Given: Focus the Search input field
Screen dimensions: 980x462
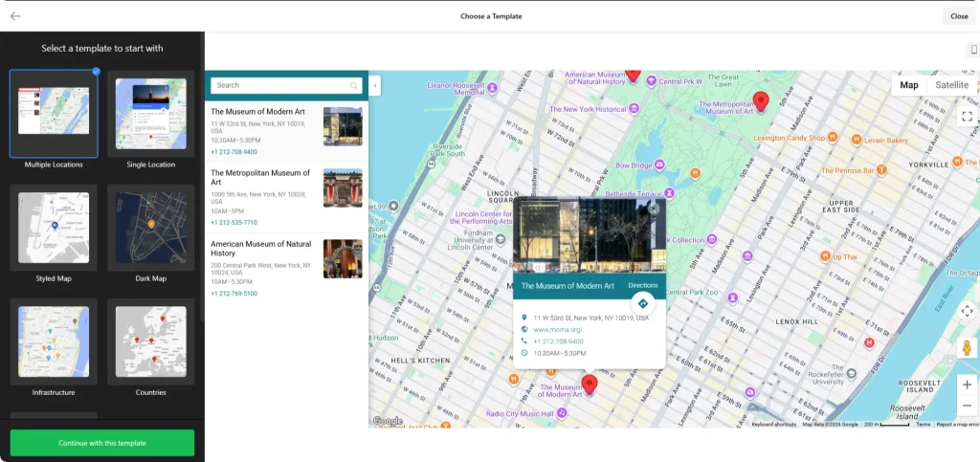Looking at the screenshot, I should 286,85.
